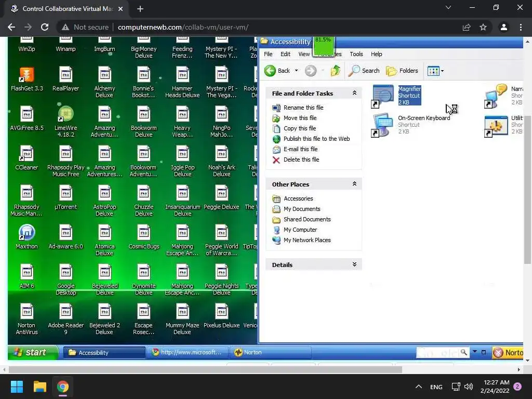Select the Utility Manager shortcut icon
Screen dimensions: 532x399
tap(503, 125)
